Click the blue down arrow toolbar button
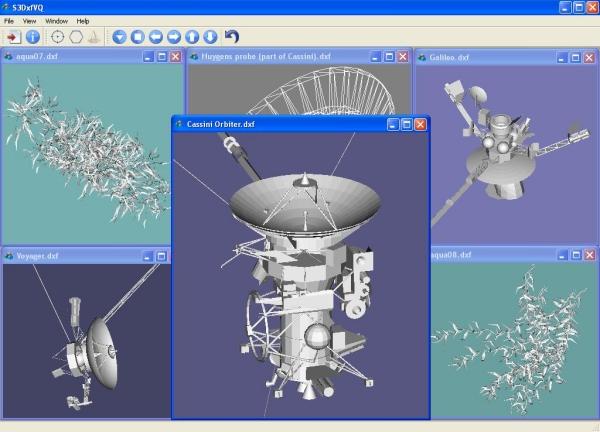This screenshot has width=600, height=432. (210, 37)
